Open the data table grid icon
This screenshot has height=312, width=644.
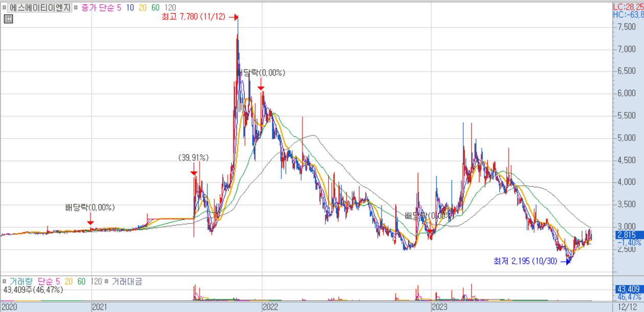8,19
